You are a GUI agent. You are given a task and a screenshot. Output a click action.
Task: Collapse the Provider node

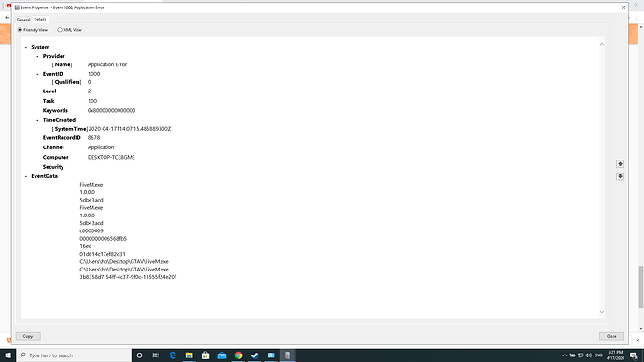coord(37,56)
